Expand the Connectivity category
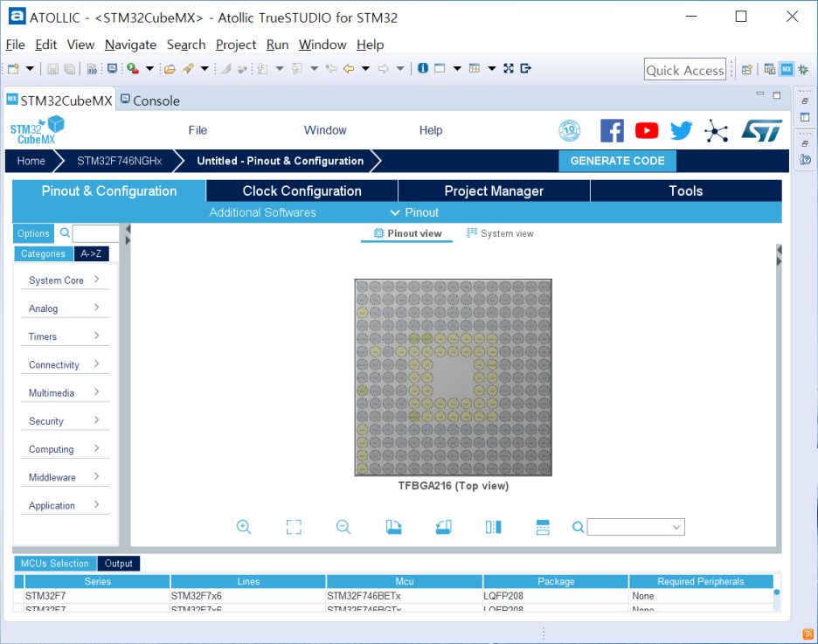The width and height of the screenshot is (818, 644). tap(65, 364)
